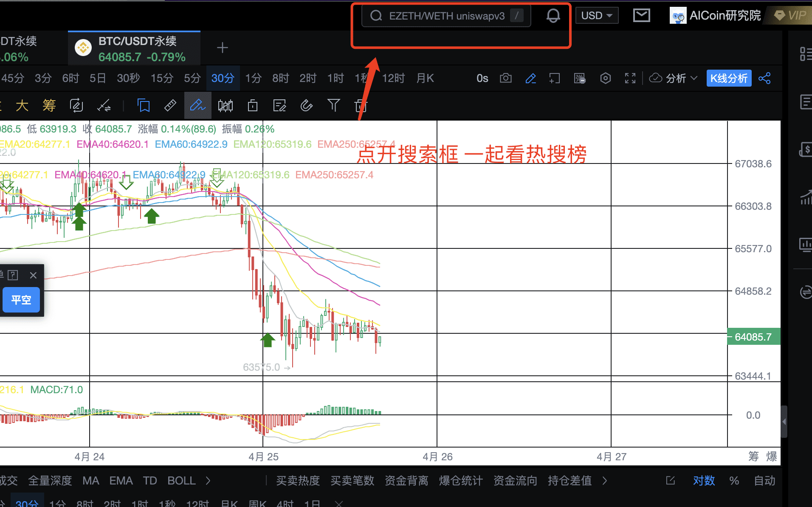
Task: Open AICoin研究院 profile
Action: [716, 16]
